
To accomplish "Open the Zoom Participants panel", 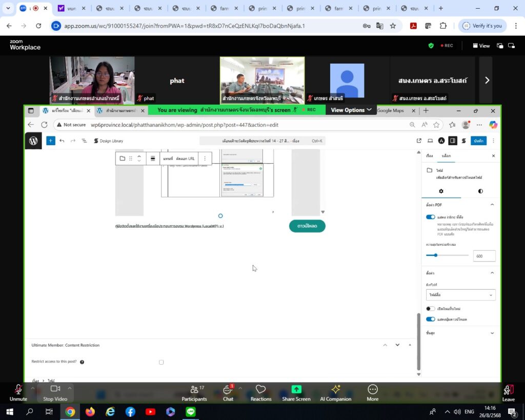I will [194, 393].
